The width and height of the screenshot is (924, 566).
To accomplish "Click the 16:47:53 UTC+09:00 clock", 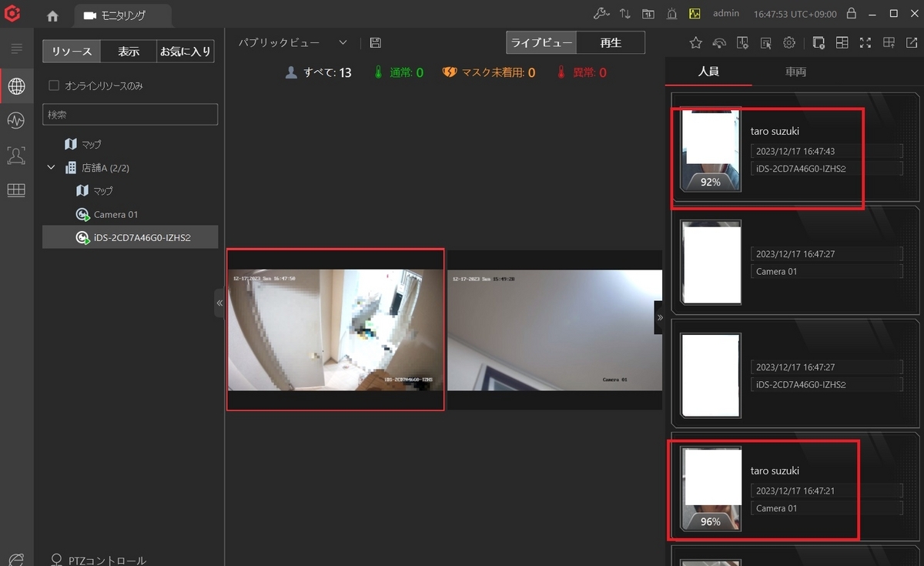I will (x=794, y=14).
